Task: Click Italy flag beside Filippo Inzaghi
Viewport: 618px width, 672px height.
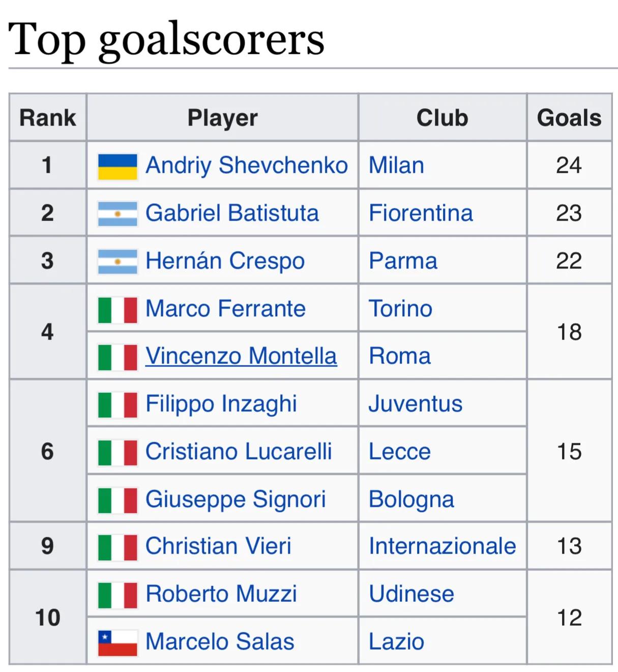Action: tap(117, 405)
